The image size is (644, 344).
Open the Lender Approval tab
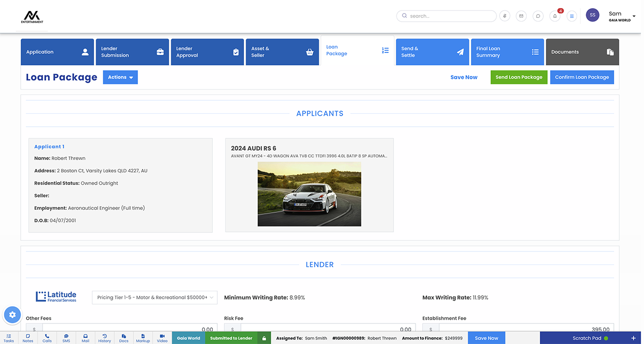tap(207, 52)
